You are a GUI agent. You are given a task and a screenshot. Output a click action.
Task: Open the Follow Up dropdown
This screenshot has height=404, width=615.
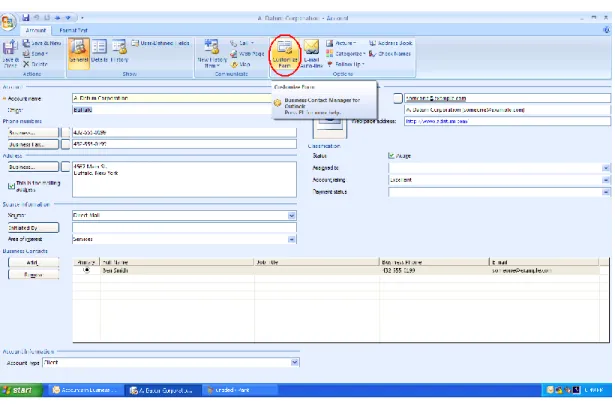[x=346, y=64]
